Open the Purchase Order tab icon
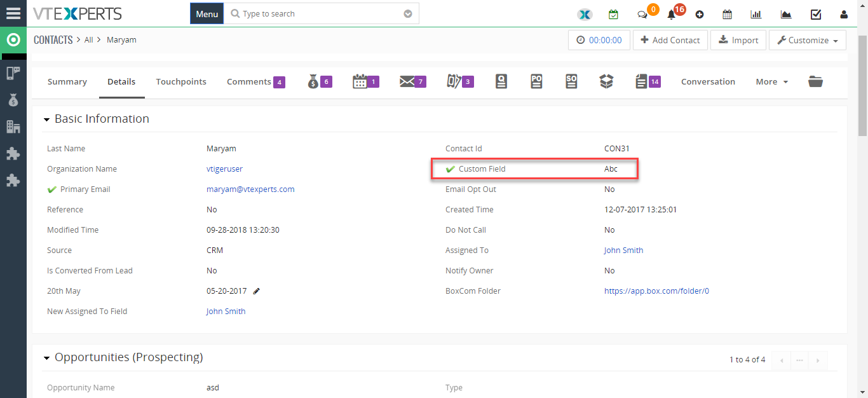Image resolution: width=868 pixels, height=398 pixels. pos(536,81)
